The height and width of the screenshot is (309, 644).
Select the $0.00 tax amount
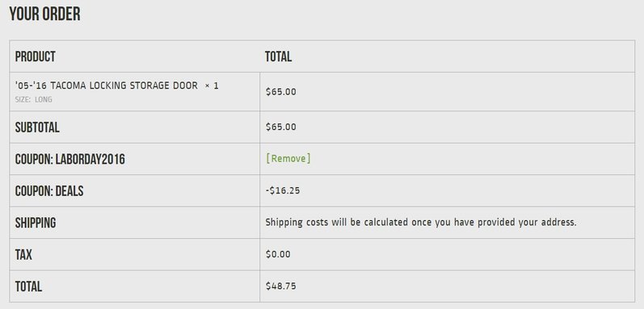coord(278,254)
